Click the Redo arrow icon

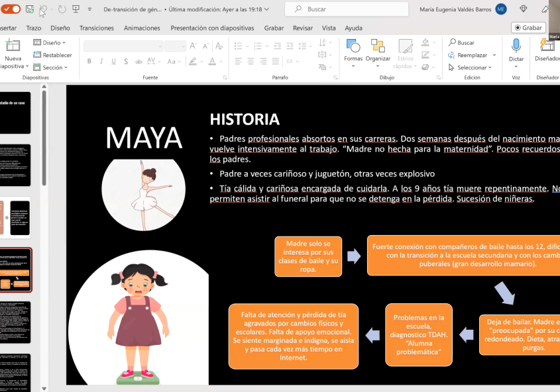[62, 9]
